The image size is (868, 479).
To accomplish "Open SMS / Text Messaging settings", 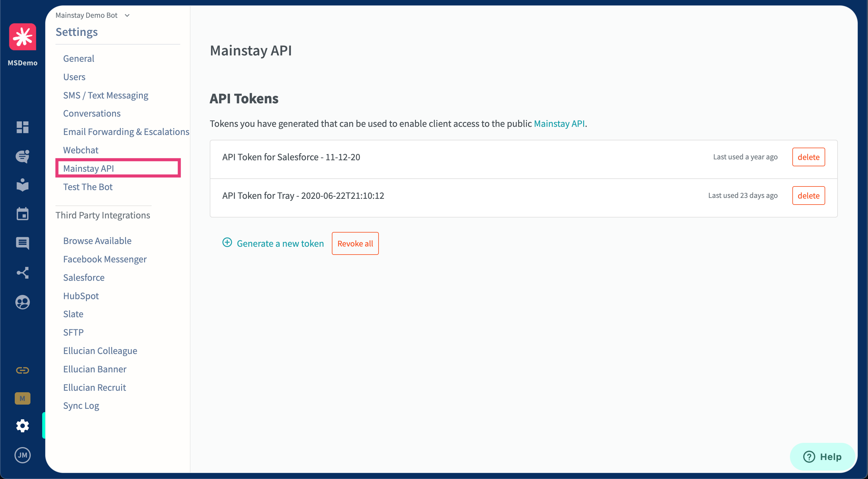I will [x=106, y=95].
